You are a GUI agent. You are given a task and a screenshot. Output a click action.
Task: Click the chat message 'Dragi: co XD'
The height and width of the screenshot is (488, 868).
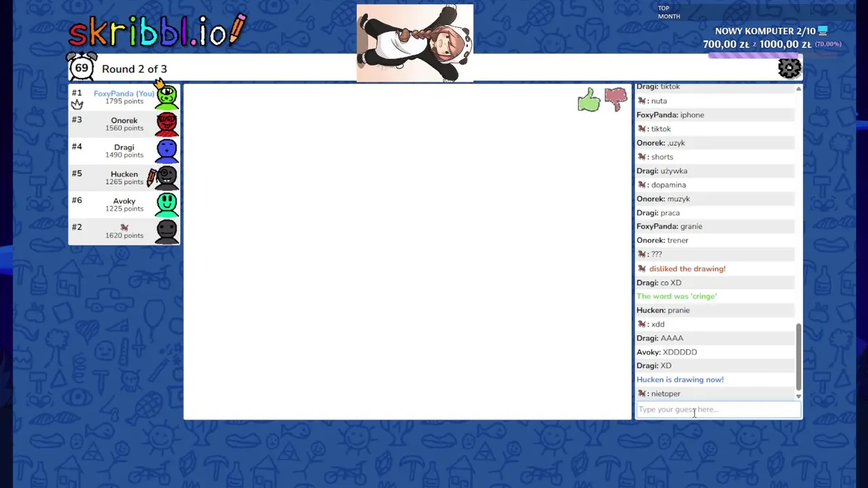point(658,283)
